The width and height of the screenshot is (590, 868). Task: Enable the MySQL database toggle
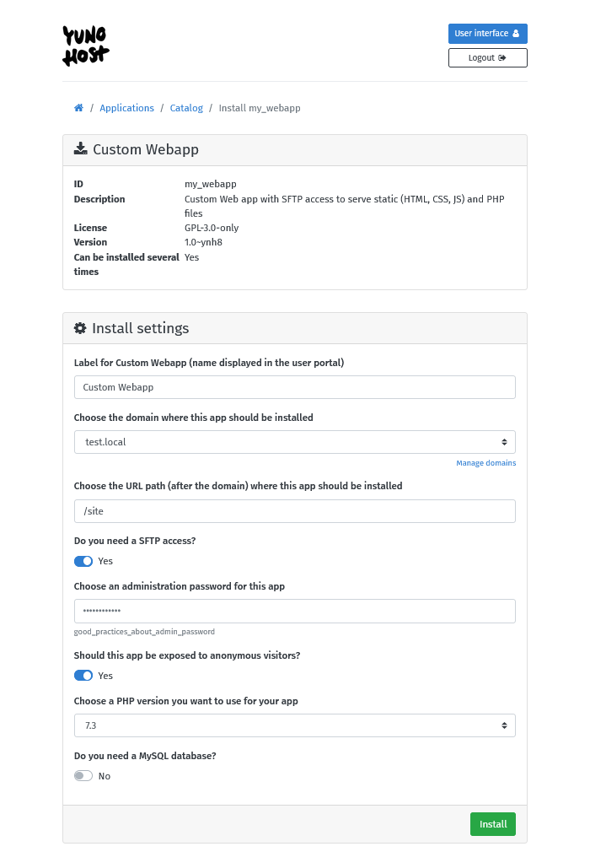(x=83, y=775)
